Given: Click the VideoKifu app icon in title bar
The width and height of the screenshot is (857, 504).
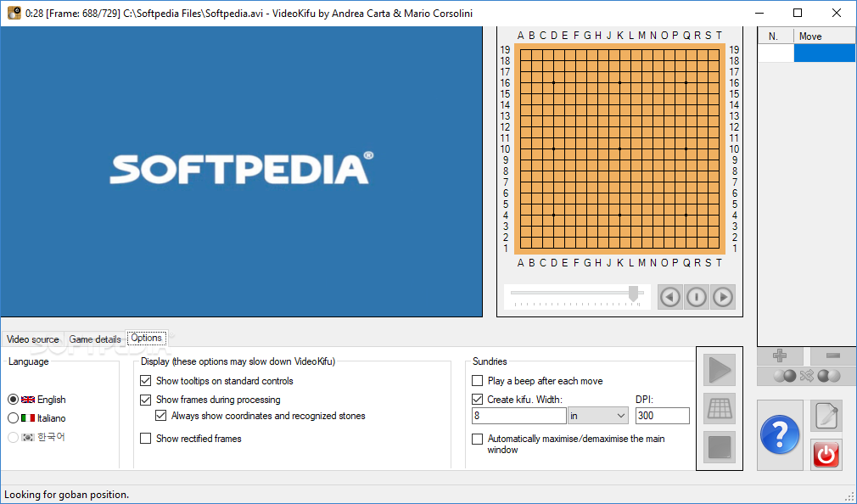Looking at the screenshot, I should pyautogui.click(x=14, y=13).
